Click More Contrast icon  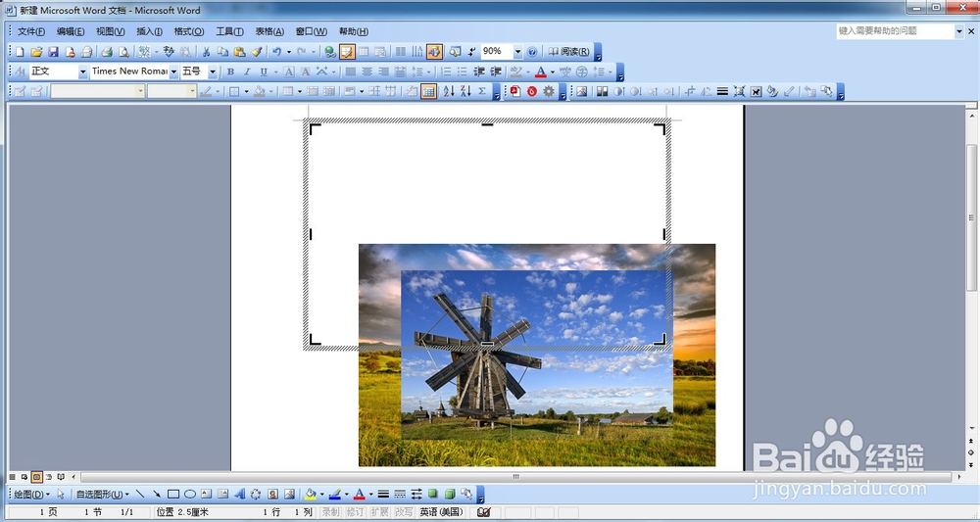coord(618,91)
